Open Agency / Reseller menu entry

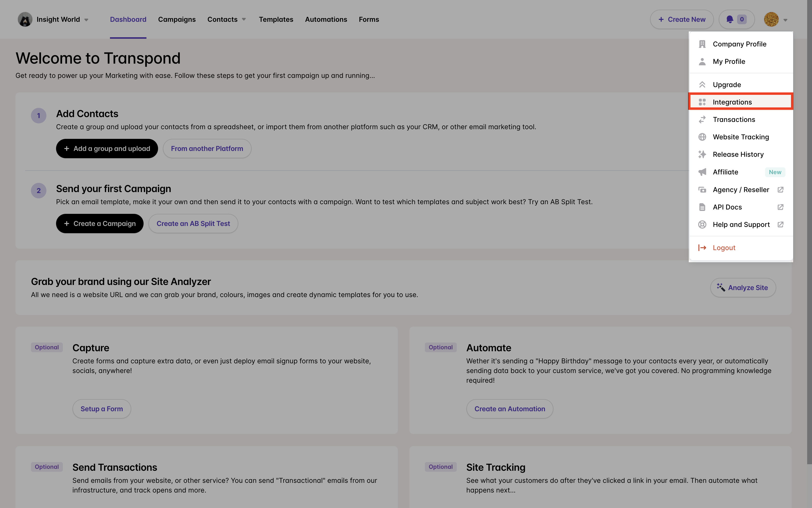click(x=741, y=190)
